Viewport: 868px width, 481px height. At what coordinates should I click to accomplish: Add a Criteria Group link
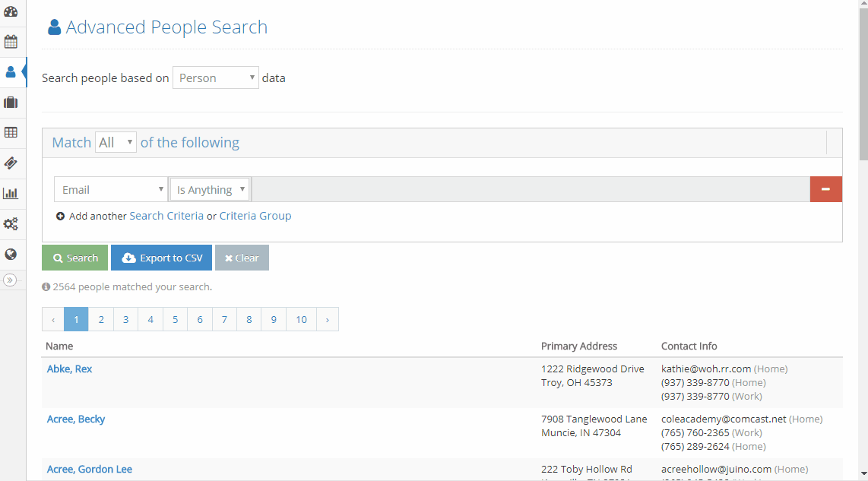(255, 216)
